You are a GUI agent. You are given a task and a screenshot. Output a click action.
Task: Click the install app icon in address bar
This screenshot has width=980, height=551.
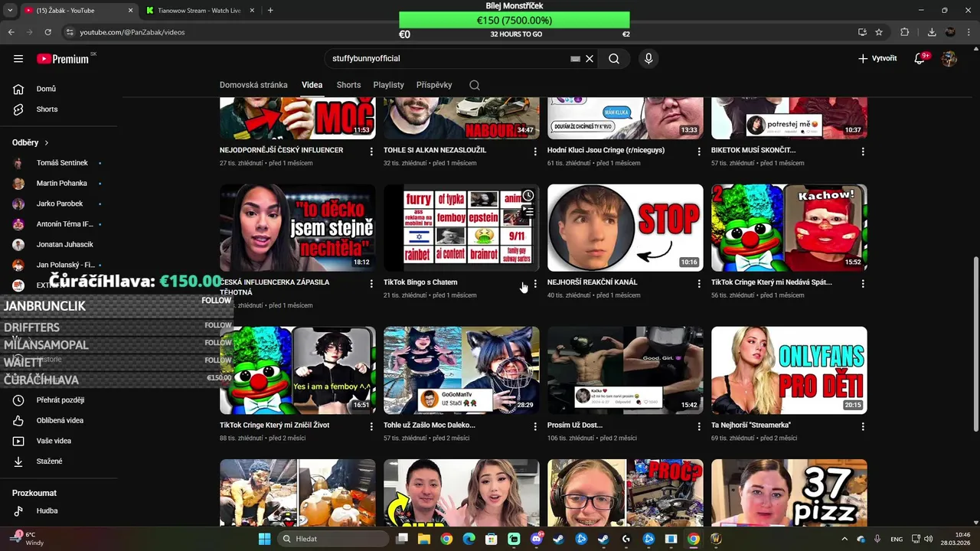(x=862, y=32)
